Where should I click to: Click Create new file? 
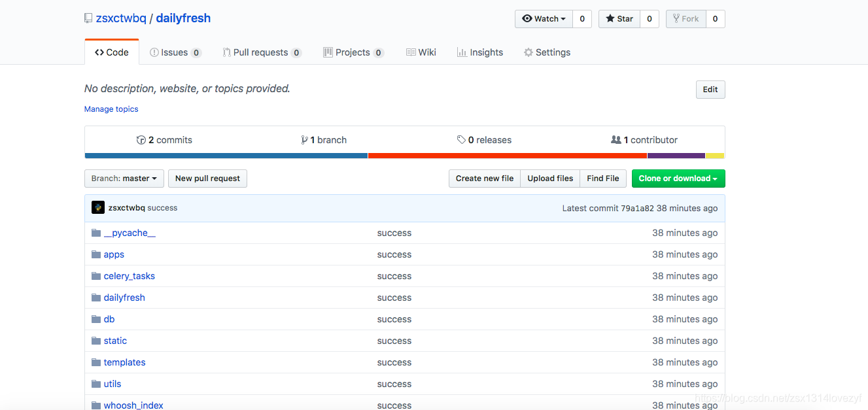(485, 179)
